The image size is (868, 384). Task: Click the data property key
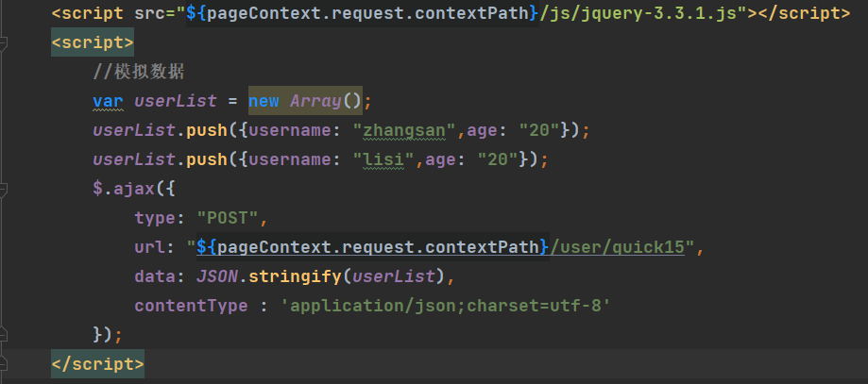[x=155, y=276]
